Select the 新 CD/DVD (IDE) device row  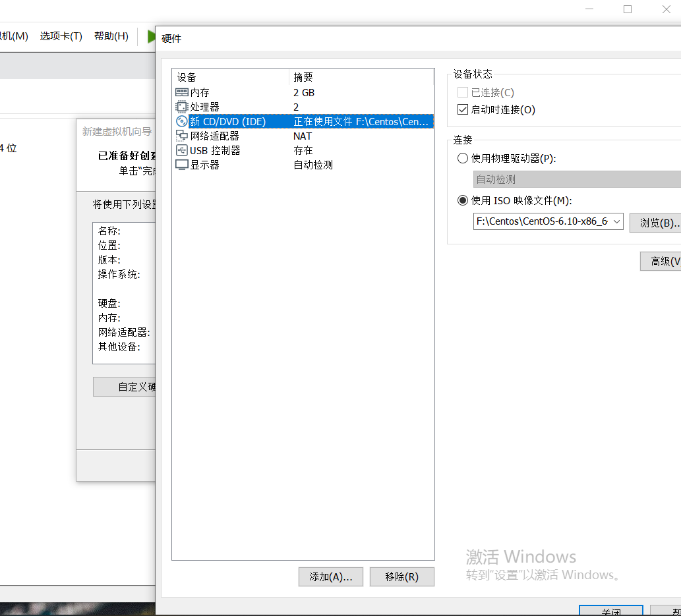tap(303, 121)
